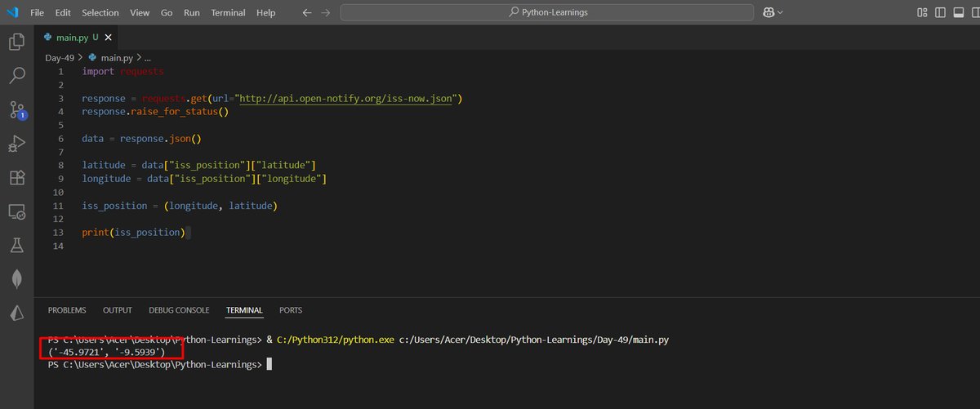Viewport: 980px width, 409px height.
Task: Expand the Day-49 breadcrumb folder
Action: pyautogui.click(x=59, y=58)
